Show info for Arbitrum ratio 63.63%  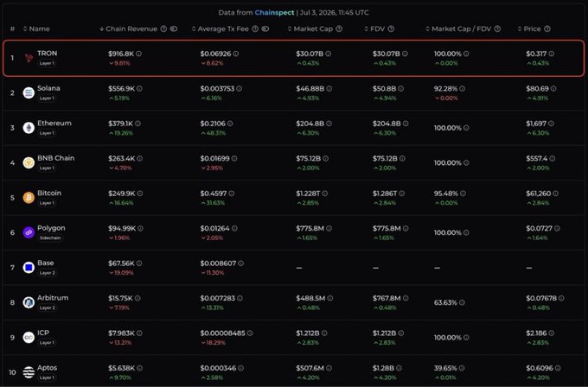click(462, 302)
